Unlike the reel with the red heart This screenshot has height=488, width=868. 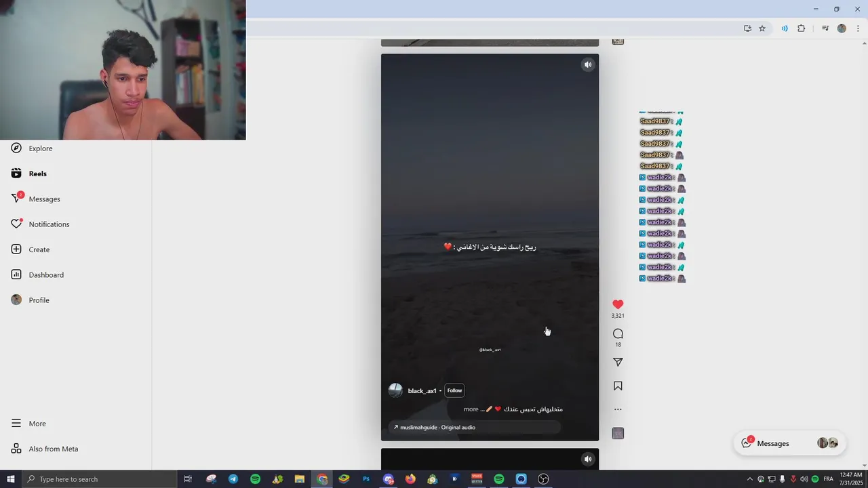point(618,305)
